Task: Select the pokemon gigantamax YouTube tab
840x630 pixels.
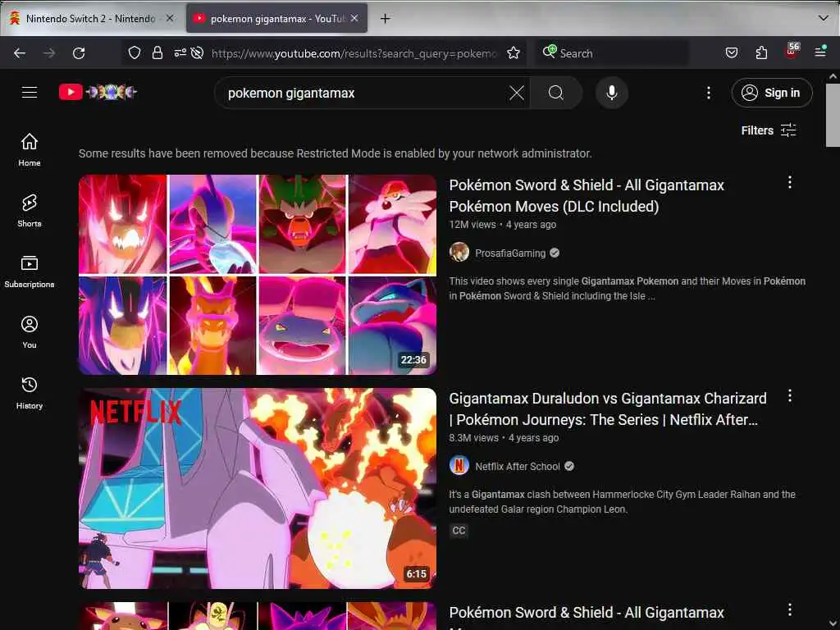Action: (x=276, y=18)
